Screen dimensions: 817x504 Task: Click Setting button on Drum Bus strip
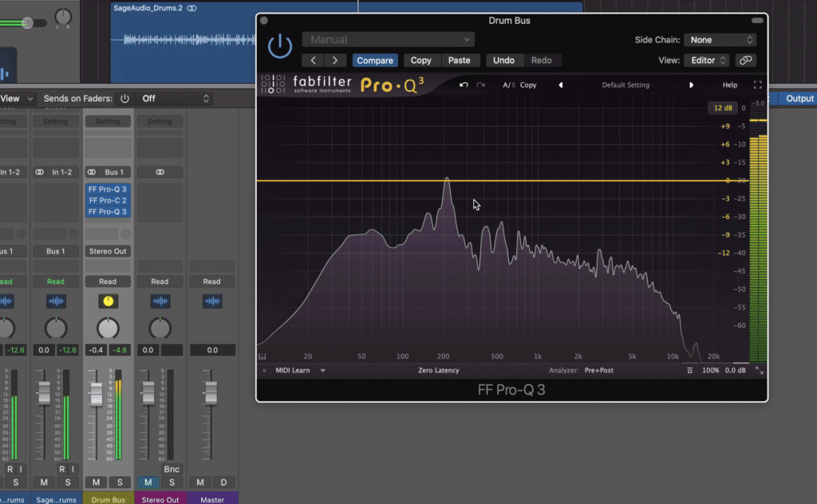click(x=108, y=121)
